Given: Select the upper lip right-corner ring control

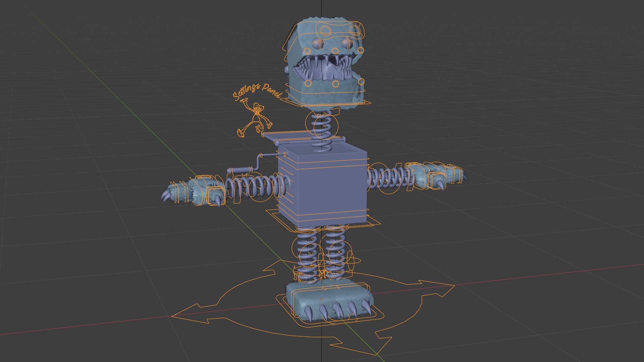Looking at the screenshot, I should (x=361, y=50).
